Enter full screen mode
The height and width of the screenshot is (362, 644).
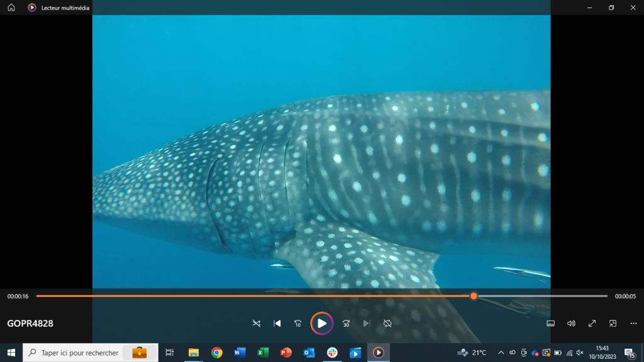[x=592, y=324]
